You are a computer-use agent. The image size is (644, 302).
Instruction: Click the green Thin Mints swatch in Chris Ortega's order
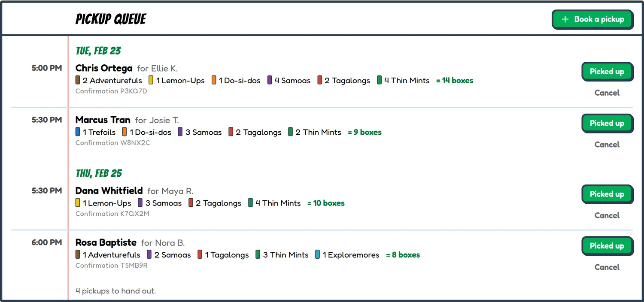pyautogui.click(x=380, y=80)
